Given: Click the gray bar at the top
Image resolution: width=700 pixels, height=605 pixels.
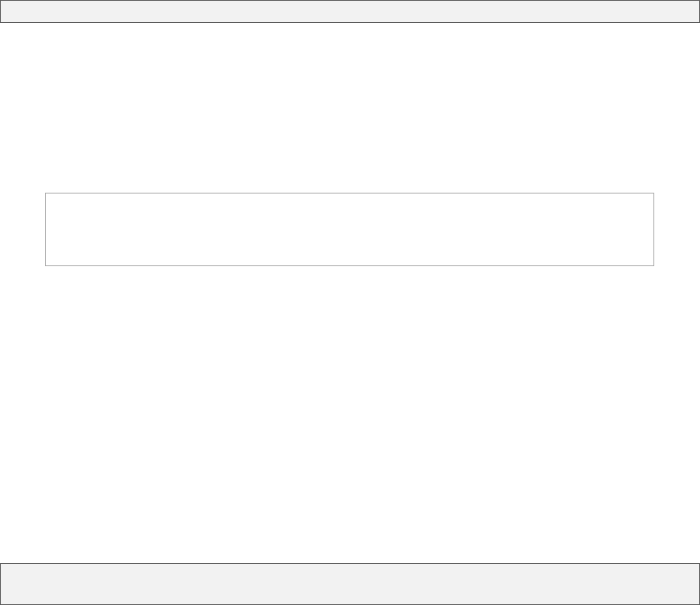Looking at the screenshot, I should tap(350, 11).
